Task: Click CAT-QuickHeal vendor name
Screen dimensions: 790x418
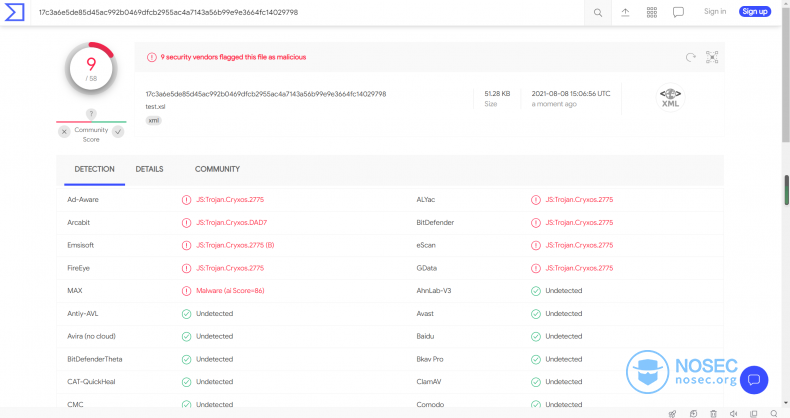Action: tap(91, 382)
